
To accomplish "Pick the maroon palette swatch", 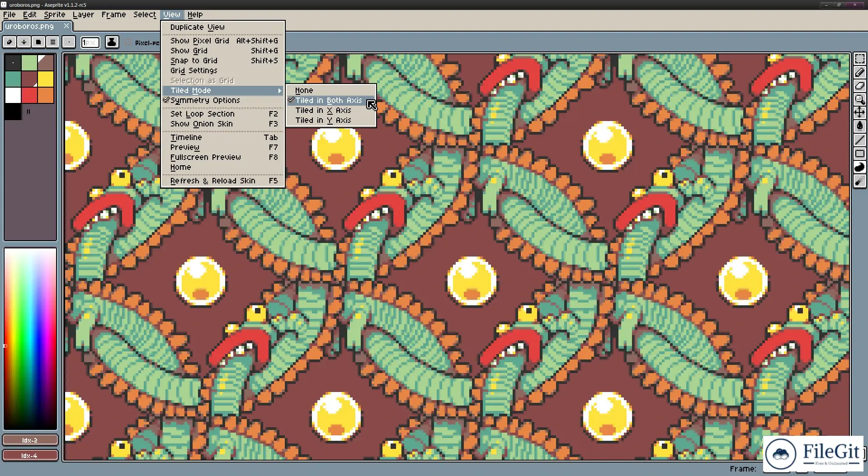I will pyautogui.click(x=29, y=79).
